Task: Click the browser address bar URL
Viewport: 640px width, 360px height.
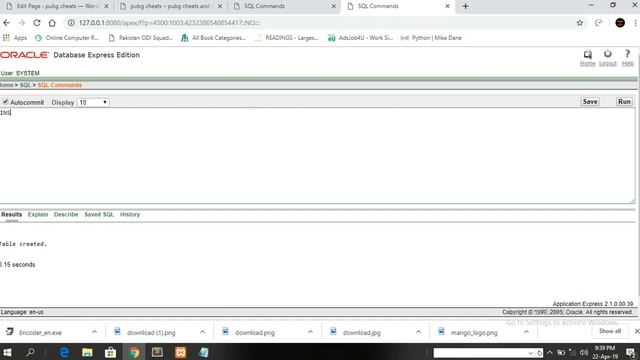Action: click(x=169, y=23)
